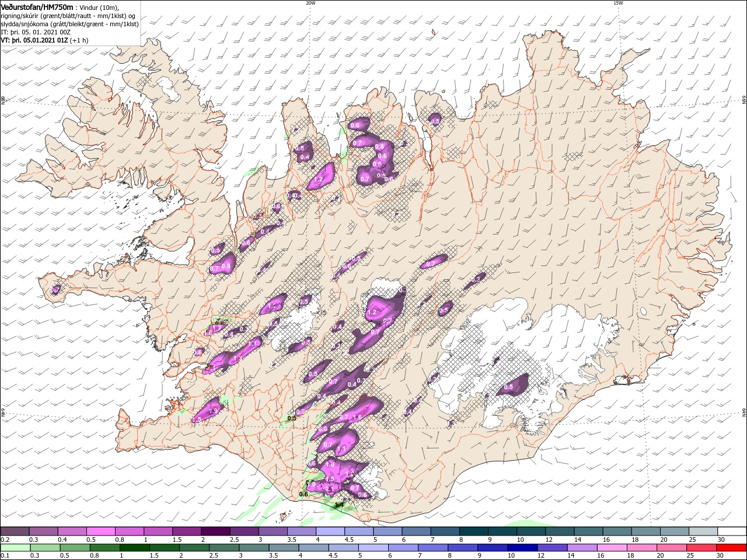Pick the darkest green 1–1.5 rain legend swatch
This screenshot has height=560, width=747.
coord(134,548)
